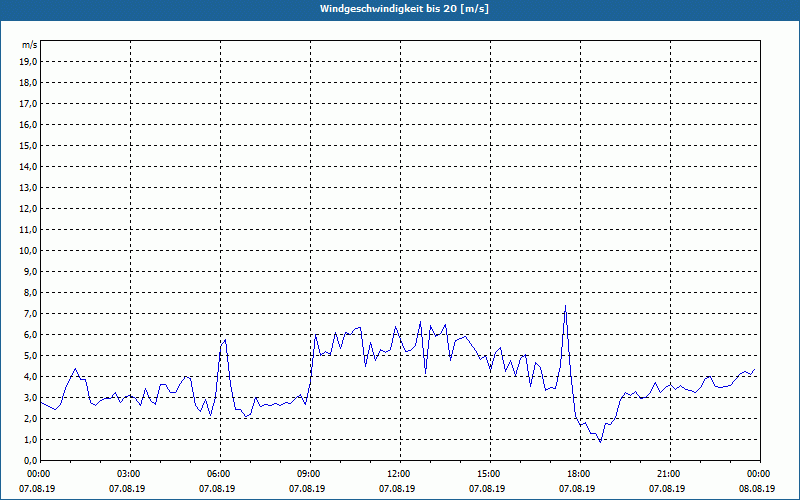Select the '8,0' y-axis label

click(30, 292)
